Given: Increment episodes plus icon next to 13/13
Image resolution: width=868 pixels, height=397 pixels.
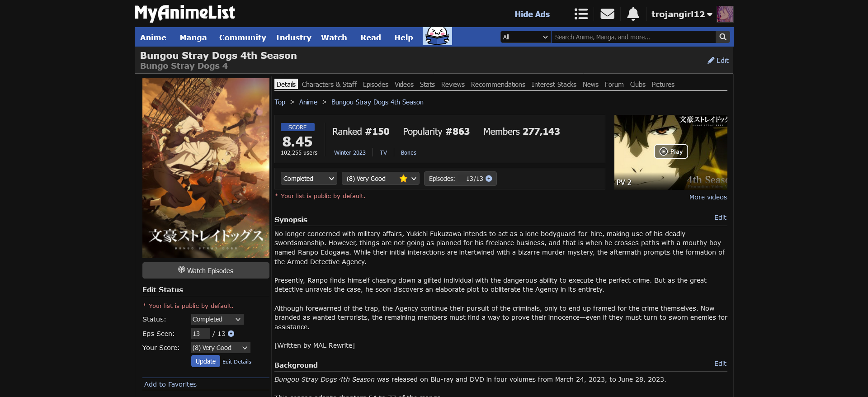Looking at the screenshot, I should coord(489,179).
